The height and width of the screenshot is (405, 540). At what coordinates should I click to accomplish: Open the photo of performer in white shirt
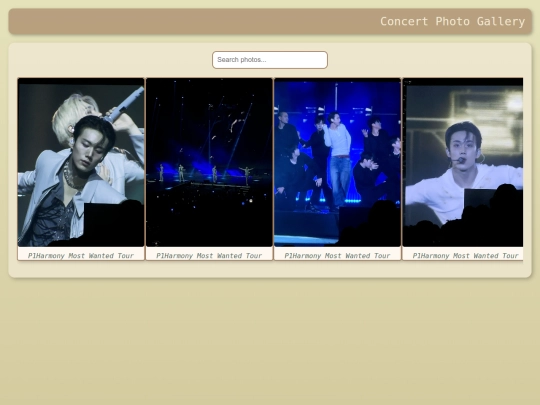point(463,162)
